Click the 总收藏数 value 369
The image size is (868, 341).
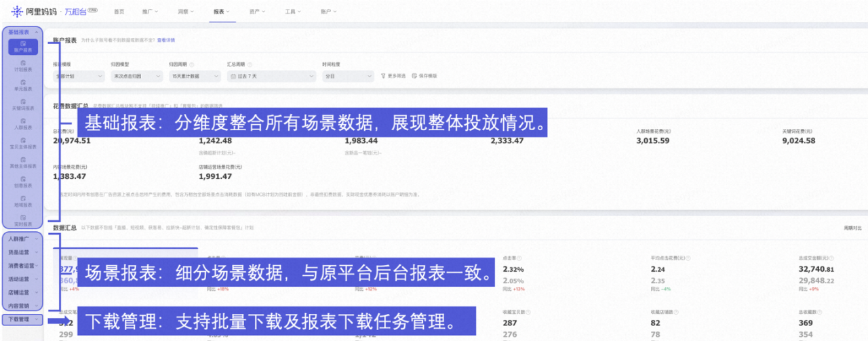[x=805, y=323]
